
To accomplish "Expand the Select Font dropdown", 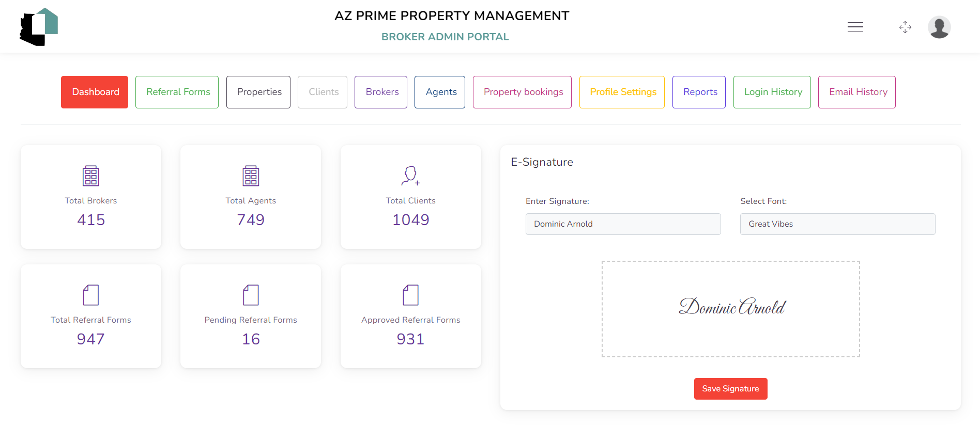I will [837, 224].
